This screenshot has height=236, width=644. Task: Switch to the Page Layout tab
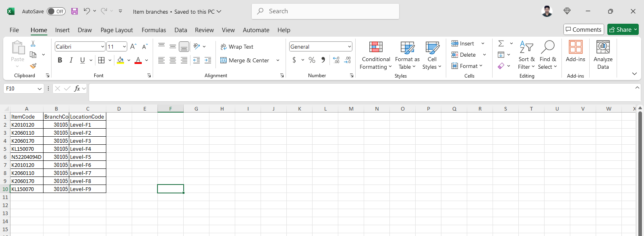pos(116,30)
